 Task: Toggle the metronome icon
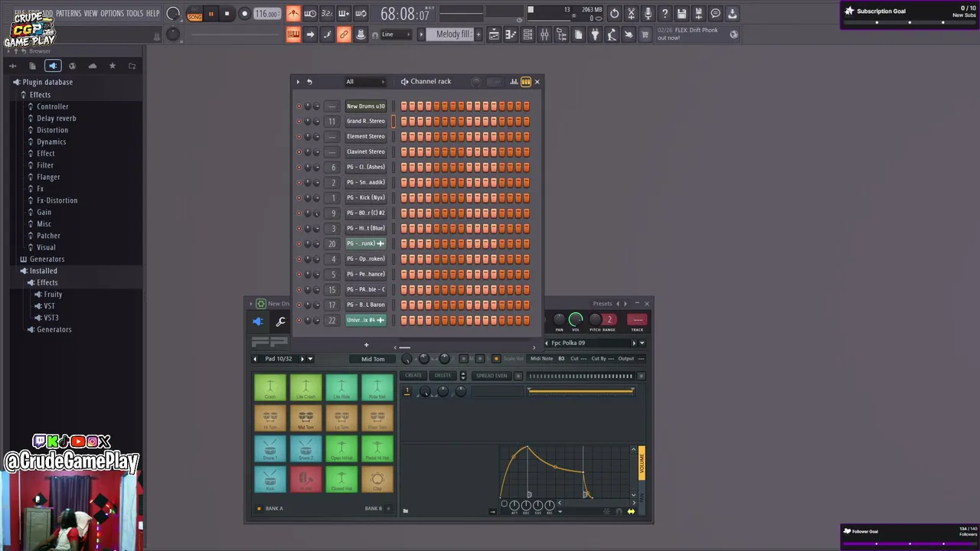[293, 14]
